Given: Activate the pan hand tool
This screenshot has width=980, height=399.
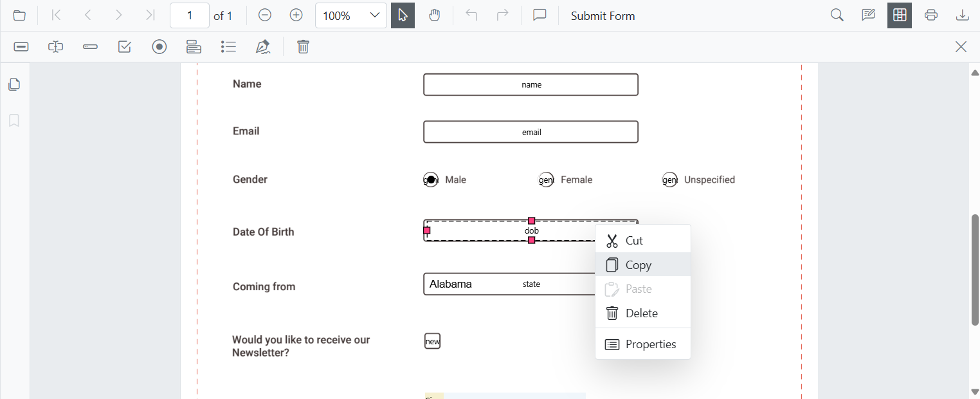Looking at the screenshot, I should [434, 15].
